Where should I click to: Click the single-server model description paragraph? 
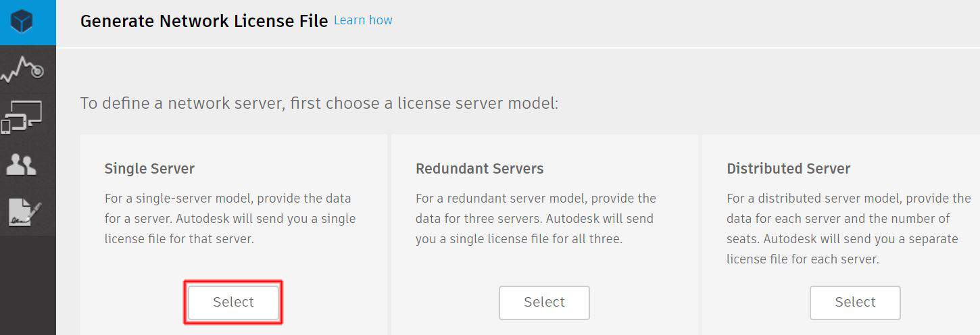point(230,219)
